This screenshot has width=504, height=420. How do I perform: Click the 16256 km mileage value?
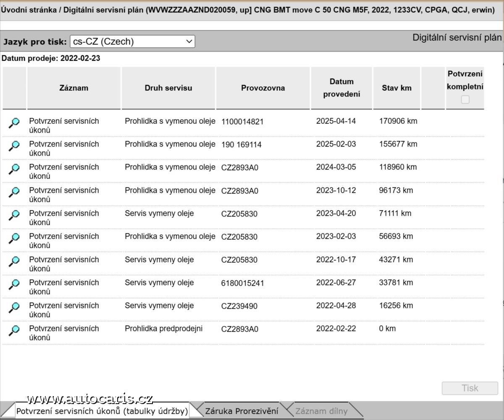[x=396, y=305]
